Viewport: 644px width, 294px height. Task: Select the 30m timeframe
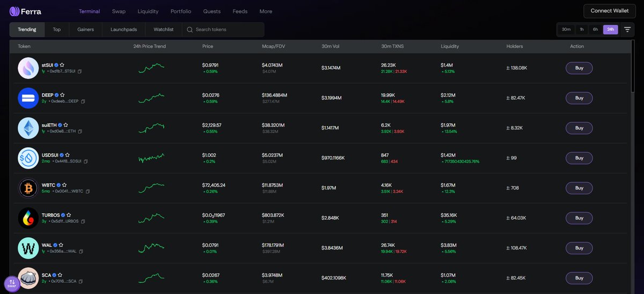click(566, 30)
